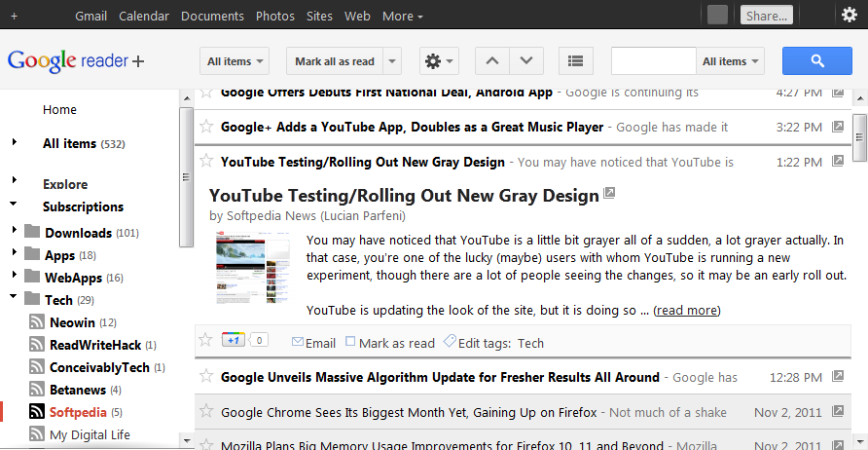Viewport: 868px width, 450px height.
Task: Open original for Google Chrome Biggest Month row
Action: 838,411
